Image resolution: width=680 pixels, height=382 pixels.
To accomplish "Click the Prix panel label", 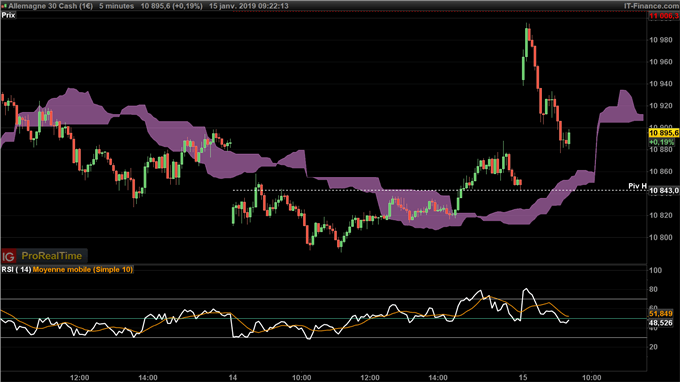I will tap(8, 15).
